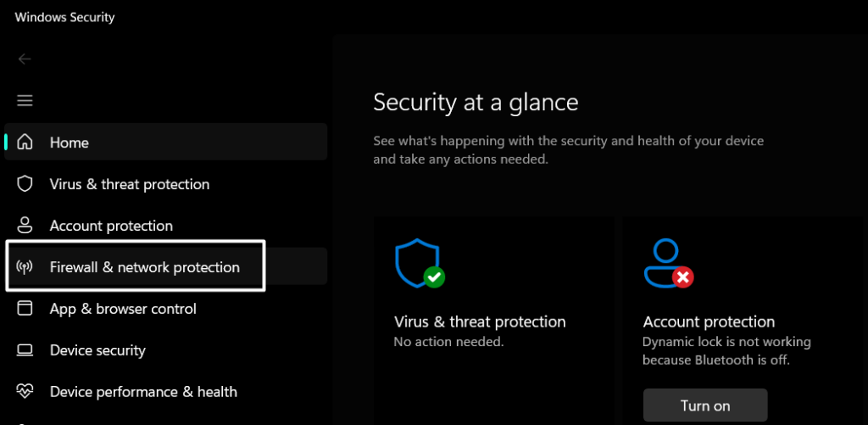Navigate to App & browser control
This screenshot has width=868, height=425.
click(x=123, y=309)
